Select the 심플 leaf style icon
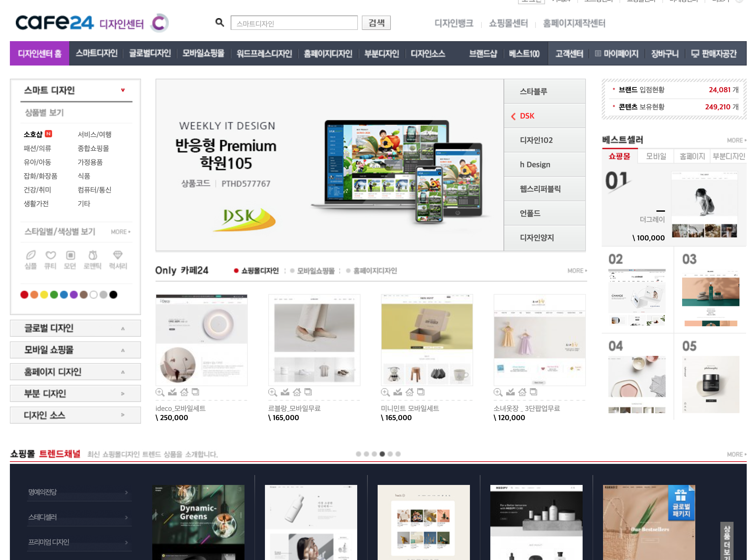 (31, 255)
